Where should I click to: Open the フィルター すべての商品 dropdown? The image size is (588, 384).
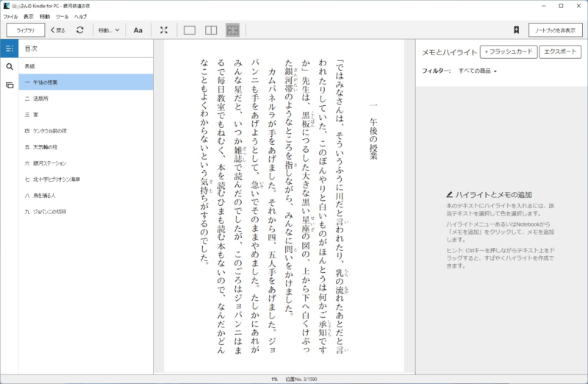pyautogui.click(x=477, y=71)
